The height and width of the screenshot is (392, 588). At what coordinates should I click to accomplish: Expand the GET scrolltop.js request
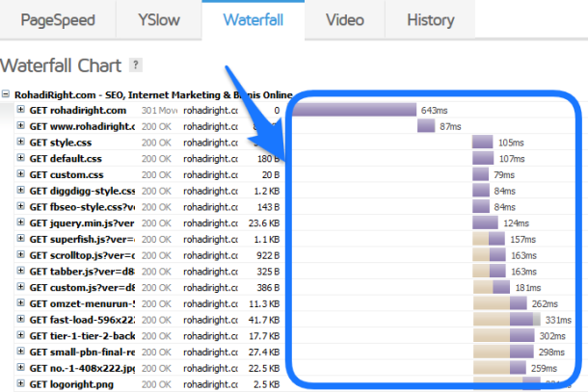[x=20, y=254]
